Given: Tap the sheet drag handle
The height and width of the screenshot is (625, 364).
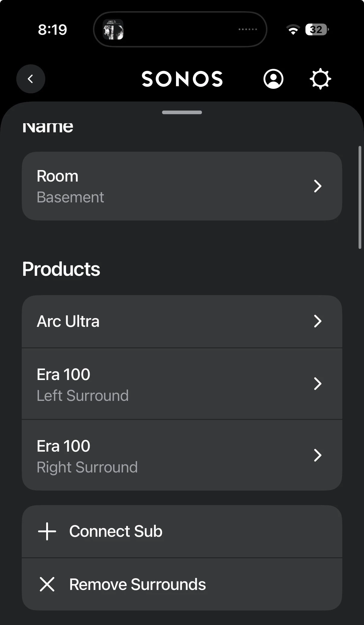Looking at the screenshot, I should [x=182, y=112].
